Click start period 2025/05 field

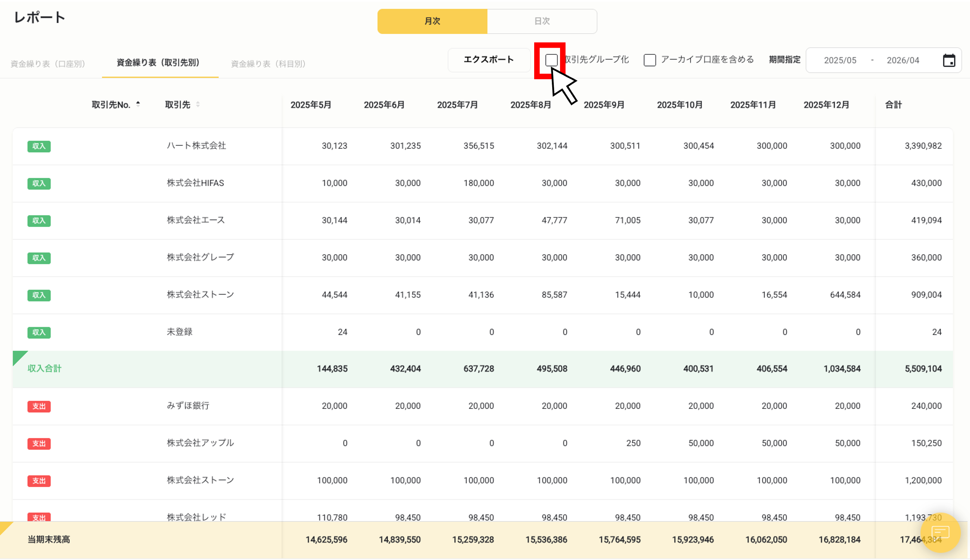coord(840,60)
